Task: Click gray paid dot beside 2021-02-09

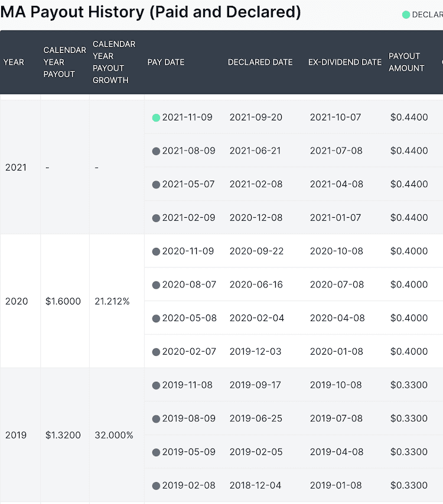Action: pos(156,218)
